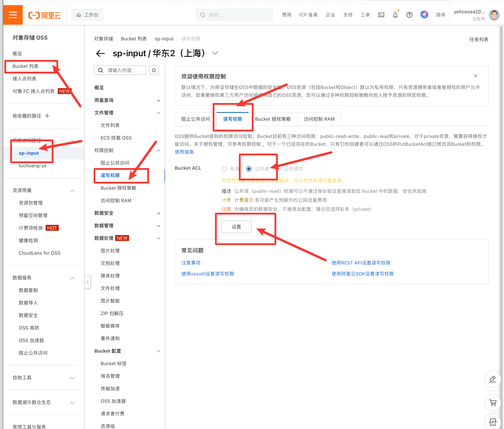The image size is (504, 429).
Task: Click the back arrow next to sp-input
Action: coord(100,53)
